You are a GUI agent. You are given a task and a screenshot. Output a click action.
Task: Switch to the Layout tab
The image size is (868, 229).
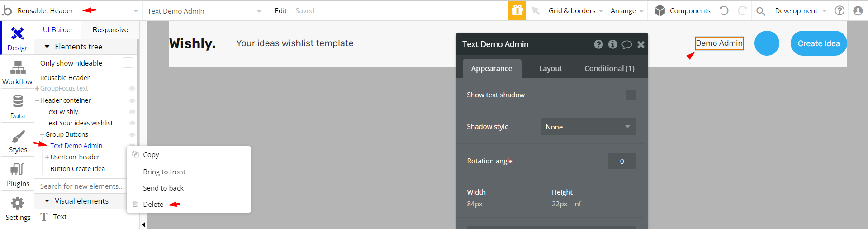[550, 68]
